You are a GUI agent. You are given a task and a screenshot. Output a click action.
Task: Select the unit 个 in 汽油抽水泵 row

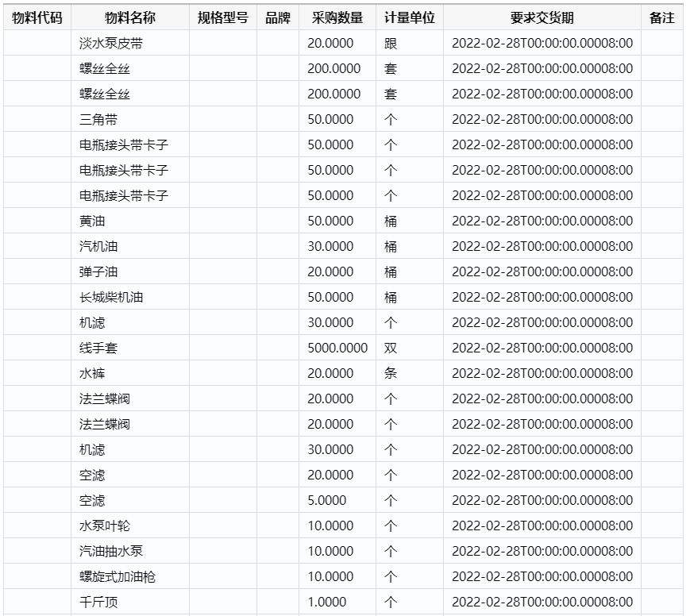click(410, 552)
